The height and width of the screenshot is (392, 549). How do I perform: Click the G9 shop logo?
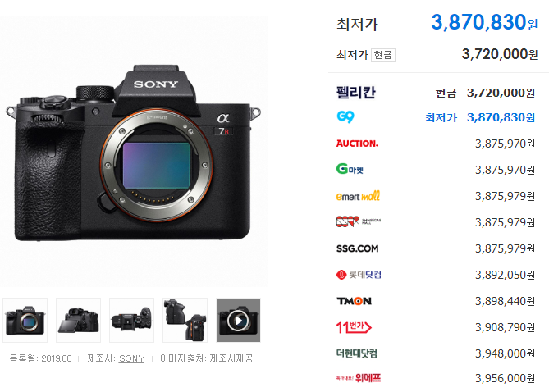coord(345,116)
